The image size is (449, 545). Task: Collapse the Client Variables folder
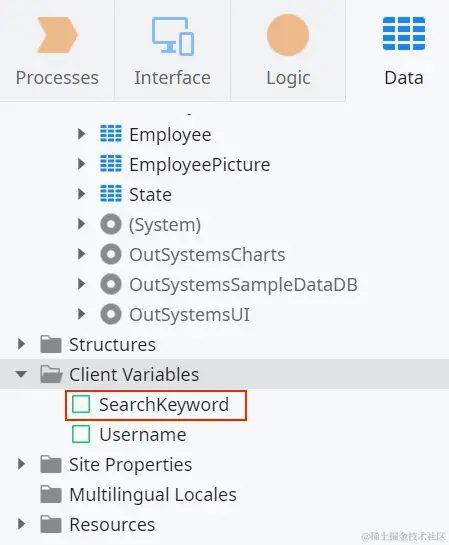click(21, 374)
